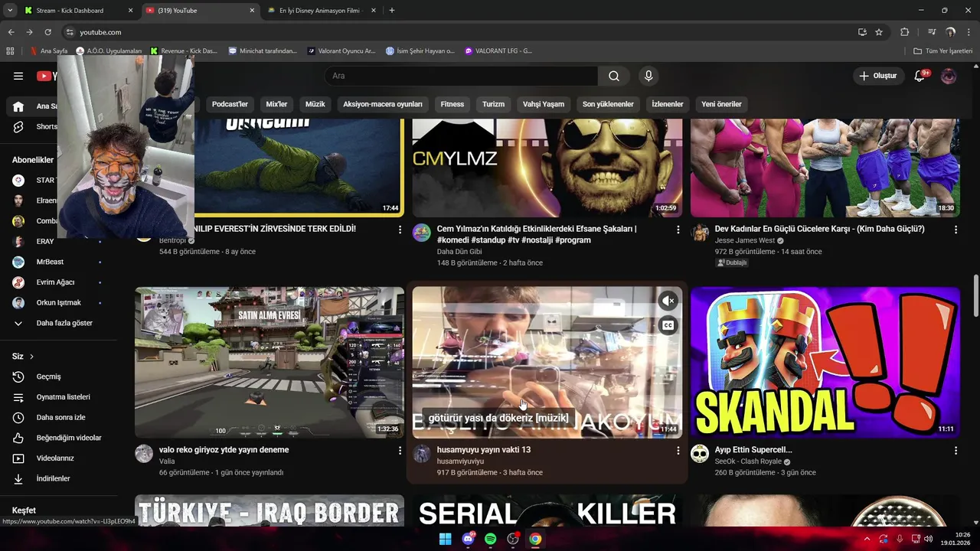Show hidden system tray icons

click(867, 539)
